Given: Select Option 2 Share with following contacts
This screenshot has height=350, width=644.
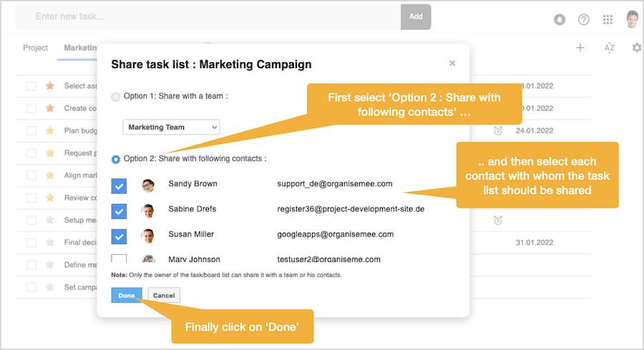Looking at the screenshot, I should coord(116,159).
